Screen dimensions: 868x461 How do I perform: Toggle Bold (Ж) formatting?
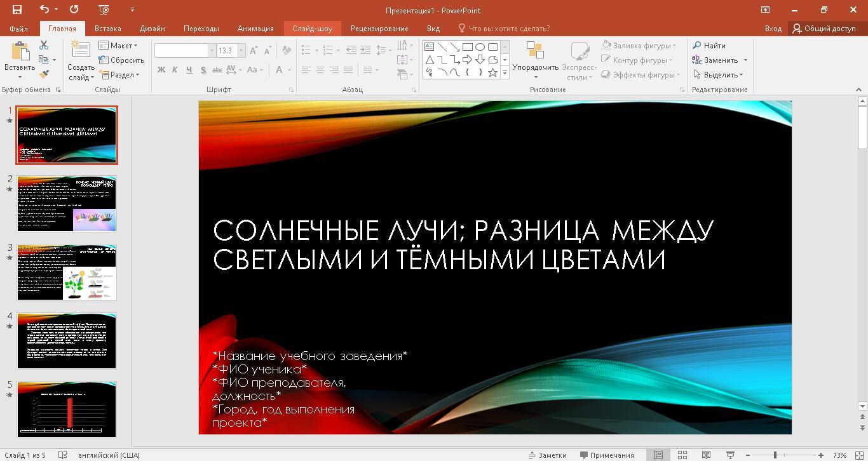tap(161, 70)
